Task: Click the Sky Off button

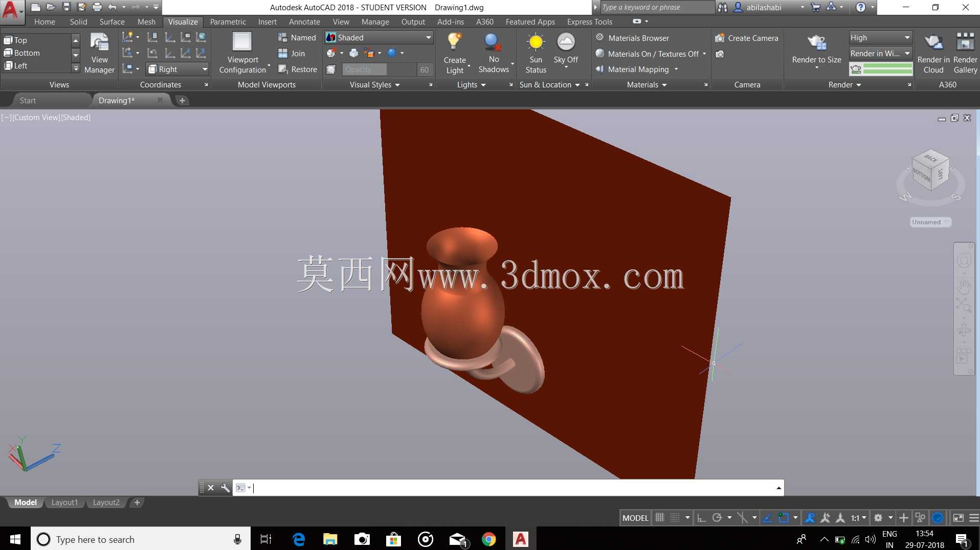Action: [566, 51]
